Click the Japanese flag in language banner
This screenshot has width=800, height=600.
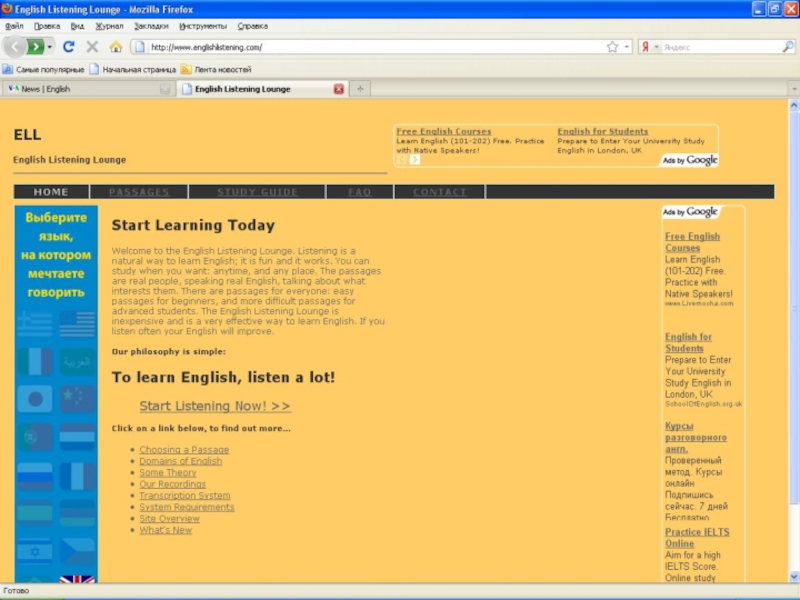tap(35, 398)
